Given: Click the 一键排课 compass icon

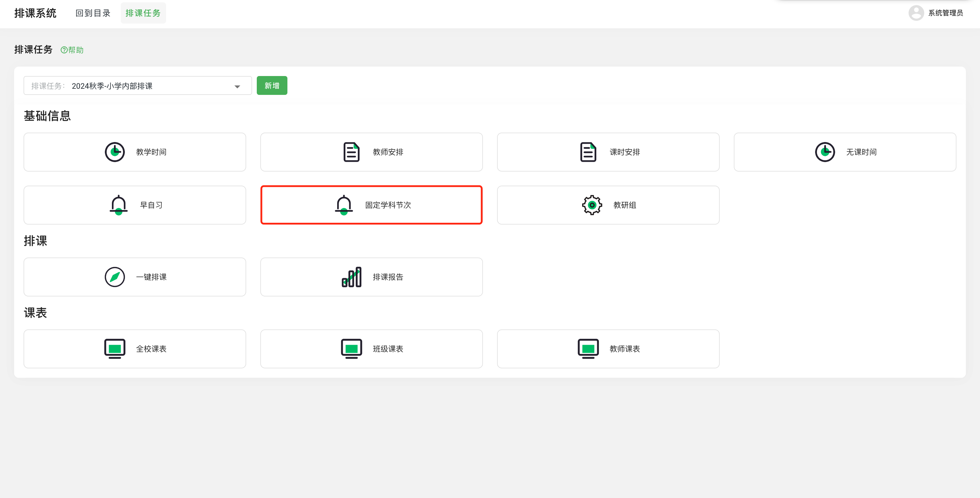Looking at the screenshot, I should pos(115,277).
